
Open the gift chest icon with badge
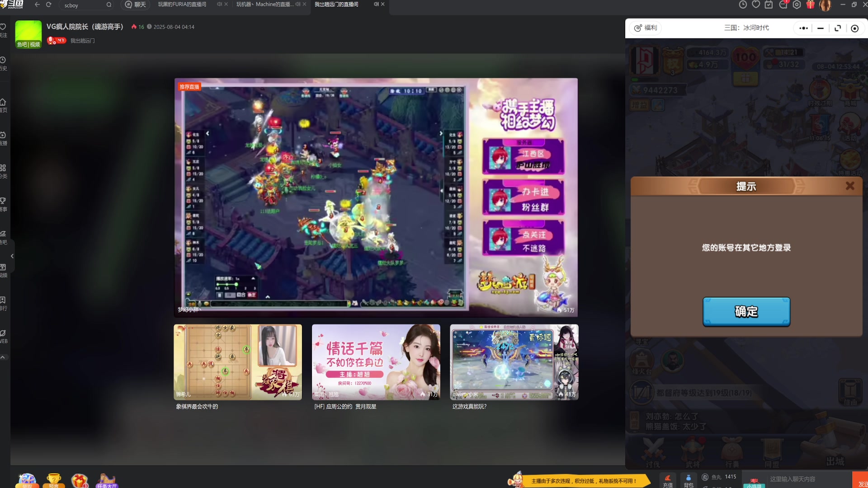(80, 480)
